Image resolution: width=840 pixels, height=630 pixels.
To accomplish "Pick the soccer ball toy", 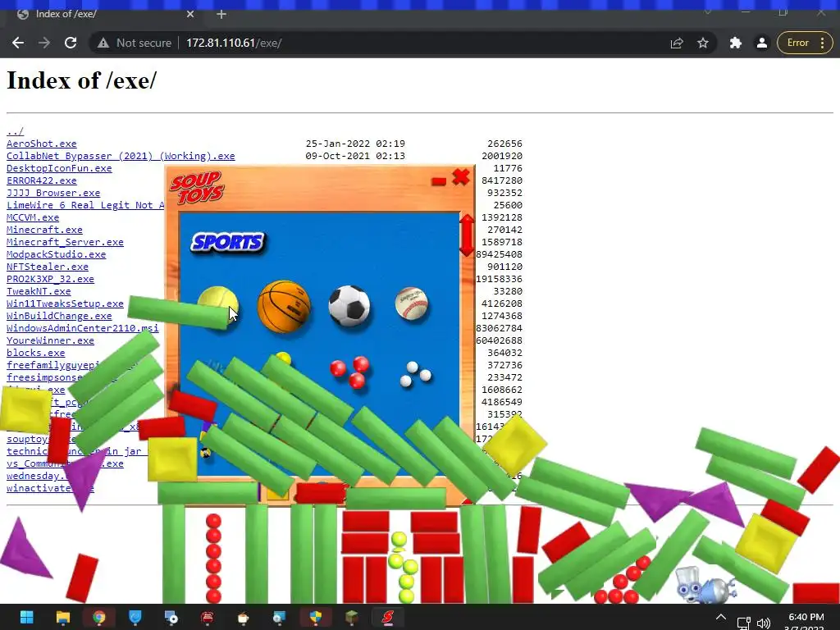I will coord(349,306).
